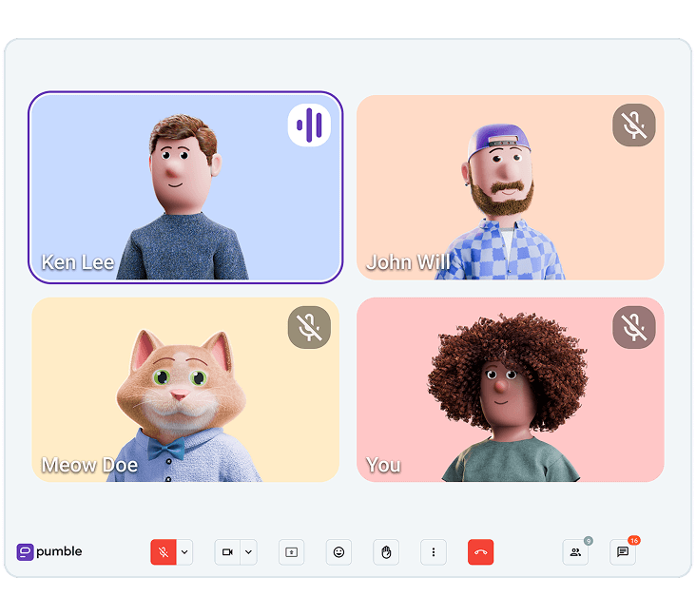Click the Pumble logo
696x616 pixels.
point(49,551)
